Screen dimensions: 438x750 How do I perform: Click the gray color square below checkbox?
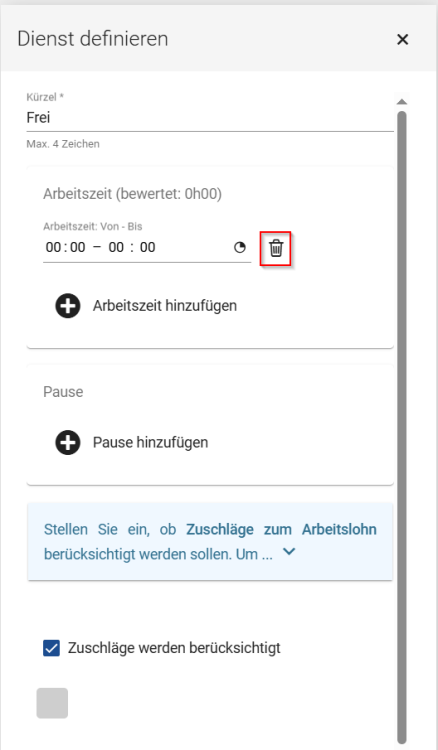(x=52, y=703)
